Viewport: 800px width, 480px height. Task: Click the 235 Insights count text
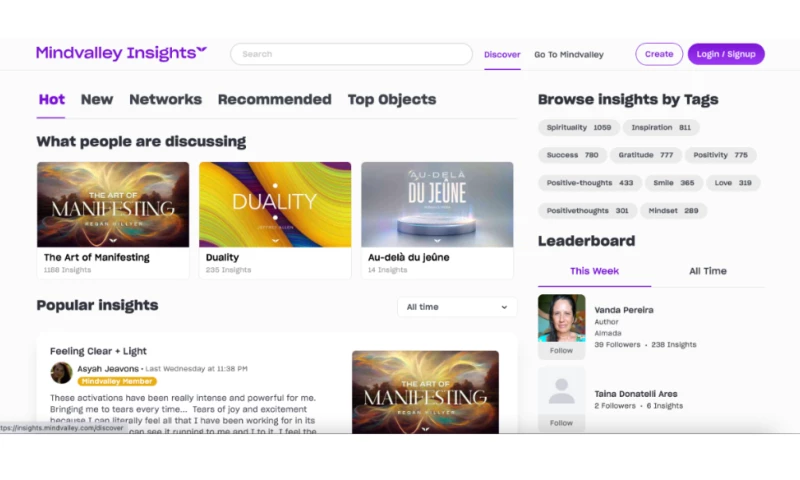point(228,270)
